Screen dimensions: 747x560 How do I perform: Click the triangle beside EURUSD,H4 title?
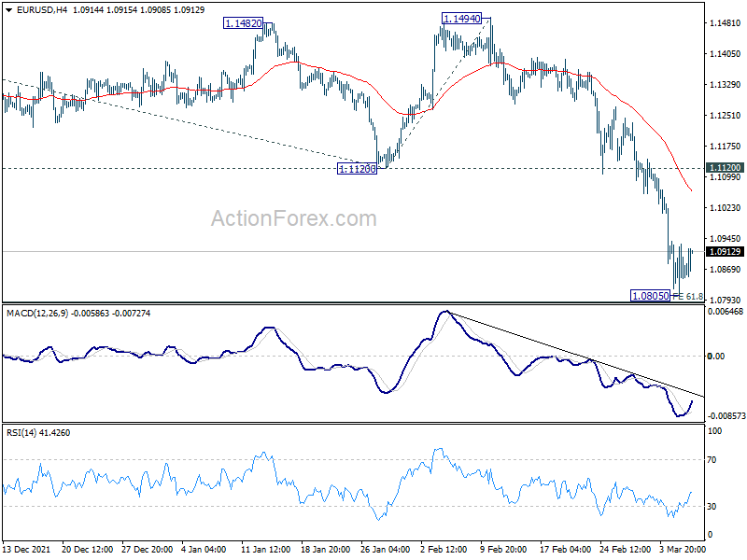tap(9, 10)
